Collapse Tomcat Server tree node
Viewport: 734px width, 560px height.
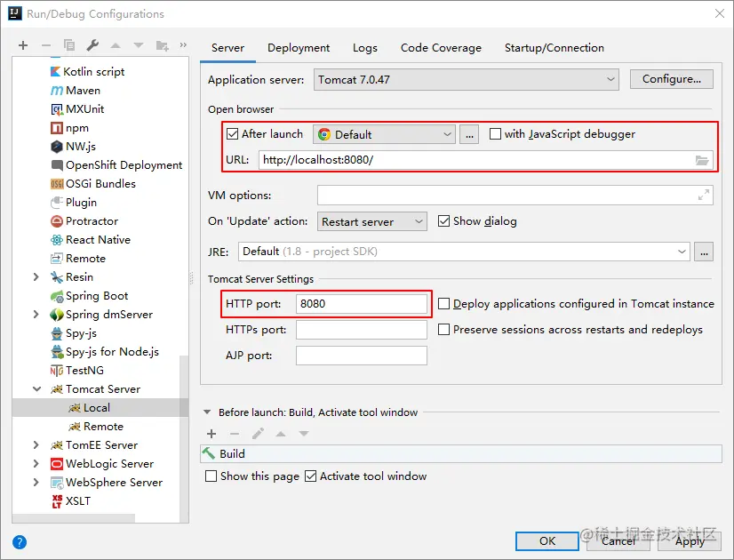tap(36, 389)
